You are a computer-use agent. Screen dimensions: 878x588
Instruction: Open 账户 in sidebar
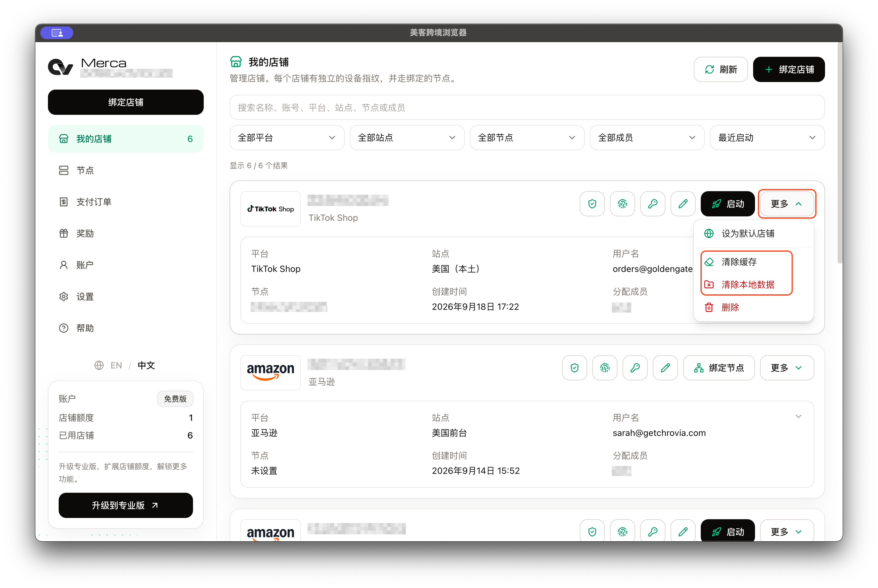(x=126, y=265)
